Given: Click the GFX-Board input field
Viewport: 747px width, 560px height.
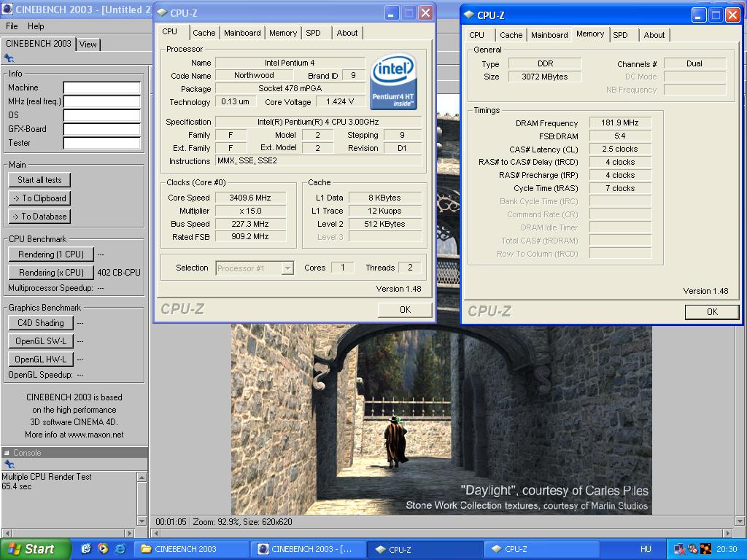Looking at the screenshot, I should click(x=102, y=129).
